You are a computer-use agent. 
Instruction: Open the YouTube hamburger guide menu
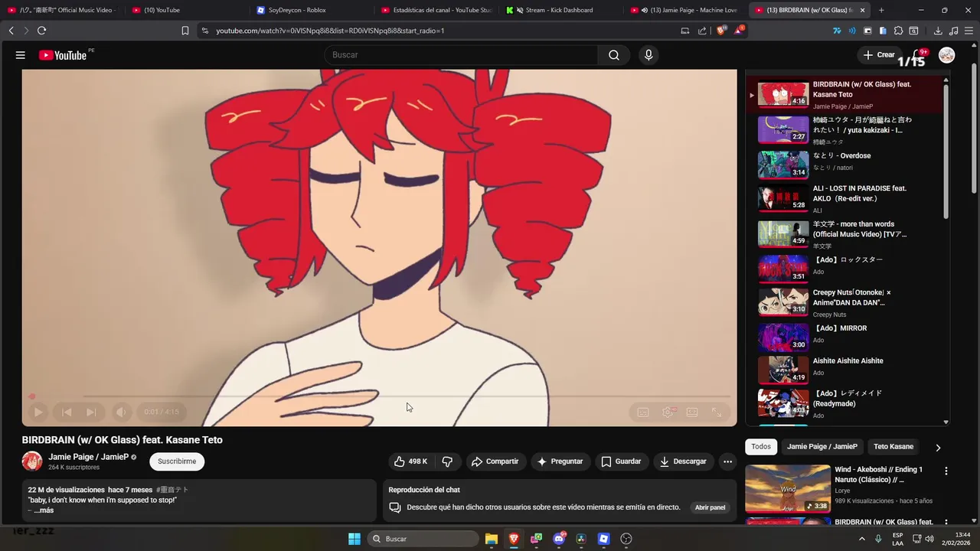(21, 55)
